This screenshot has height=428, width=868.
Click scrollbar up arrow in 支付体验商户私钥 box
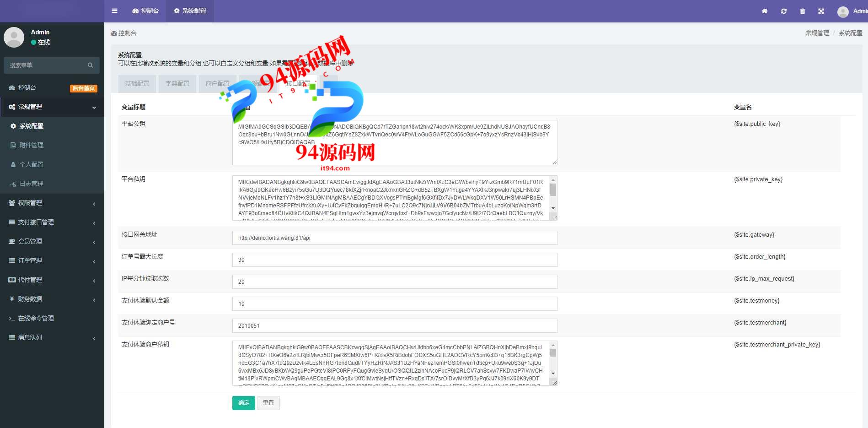[x=553, y=345]
